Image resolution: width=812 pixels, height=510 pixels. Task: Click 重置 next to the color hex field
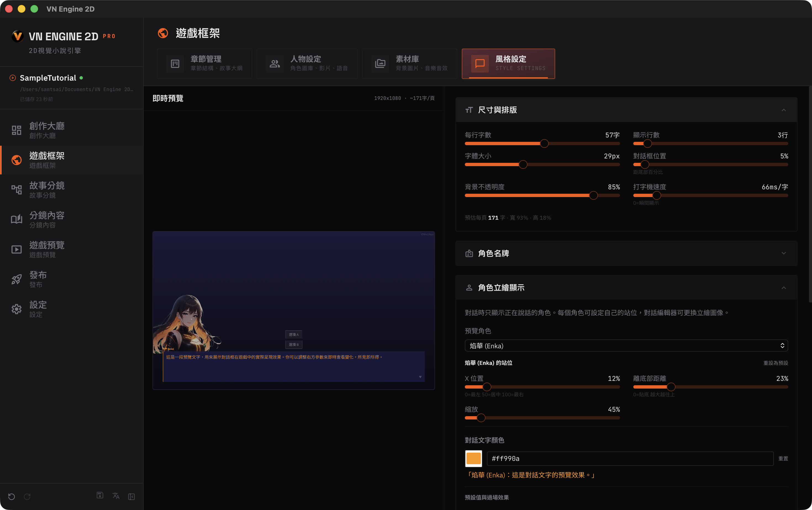tap(783, 458)
